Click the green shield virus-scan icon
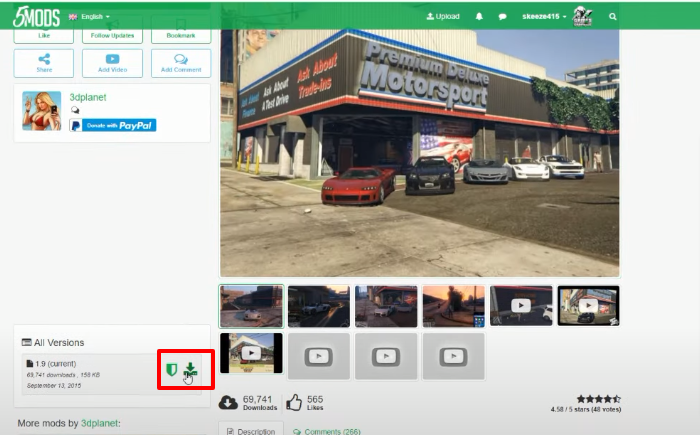The image size is (700, 435). pyautogui.click(x=171, y=370)
